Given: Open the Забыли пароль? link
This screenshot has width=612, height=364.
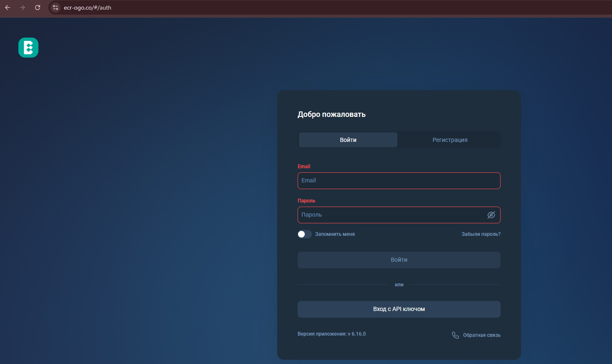Looking at the screenshot, I should (x=481, y=234).
